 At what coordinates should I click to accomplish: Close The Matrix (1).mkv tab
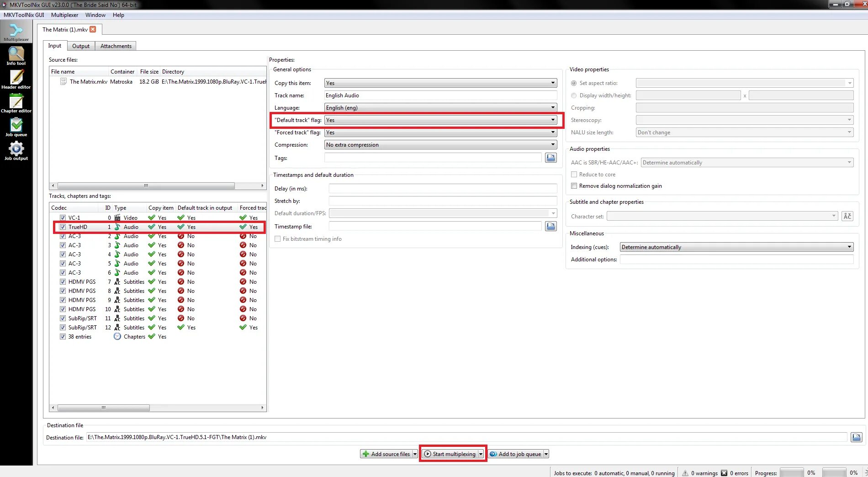[x=93, y=29]
